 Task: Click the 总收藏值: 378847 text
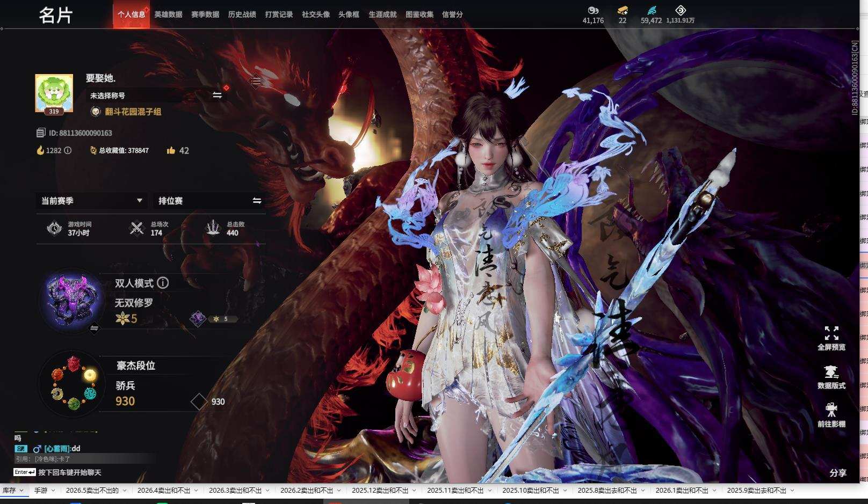pos(124,151)
